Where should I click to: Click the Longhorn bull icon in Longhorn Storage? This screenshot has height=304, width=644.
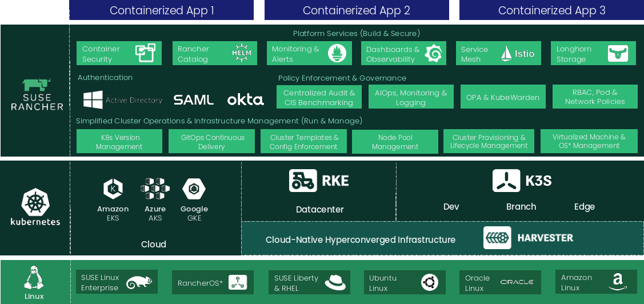(618, 54)
